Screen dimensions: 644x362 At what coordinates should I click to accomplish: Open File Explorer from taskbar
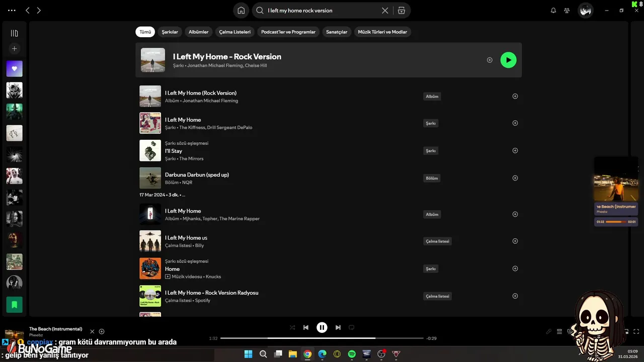point(293,354)
